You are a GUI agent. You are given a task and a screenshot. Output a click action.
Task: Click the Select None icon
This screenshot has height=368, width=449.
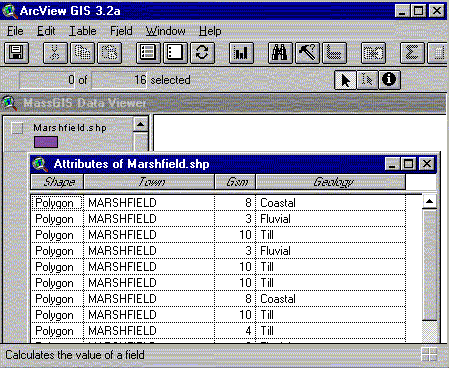[x=175, y=53]
